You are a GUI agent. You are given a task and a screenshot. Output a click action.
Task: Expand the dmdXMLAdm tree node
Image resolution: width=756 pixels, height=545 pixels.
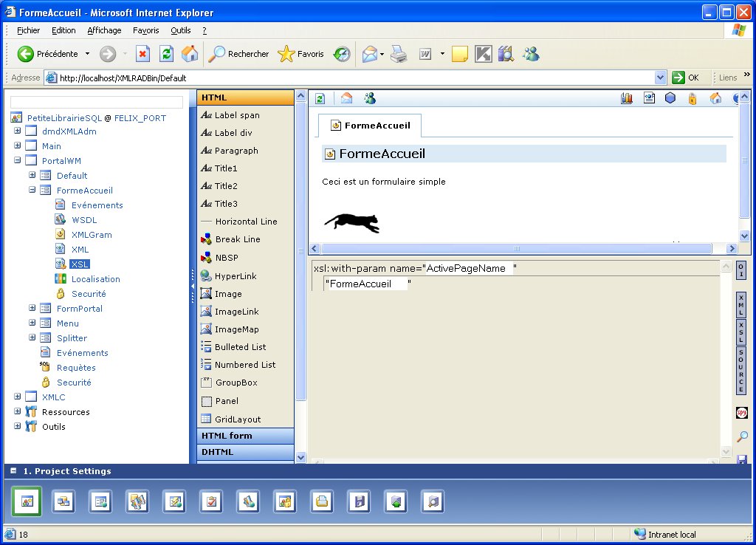coord(17,131)
